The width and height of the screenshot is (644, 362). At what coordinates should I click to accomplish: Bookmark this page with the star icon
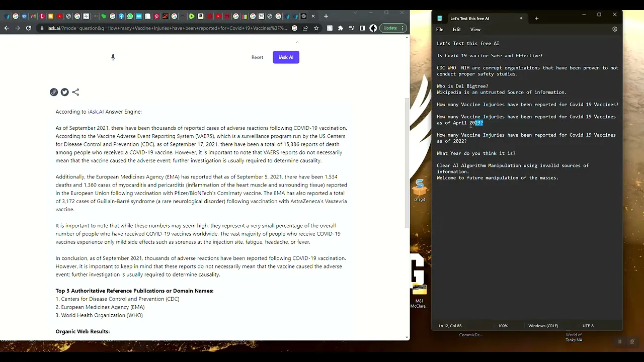[x=316, y=28]
